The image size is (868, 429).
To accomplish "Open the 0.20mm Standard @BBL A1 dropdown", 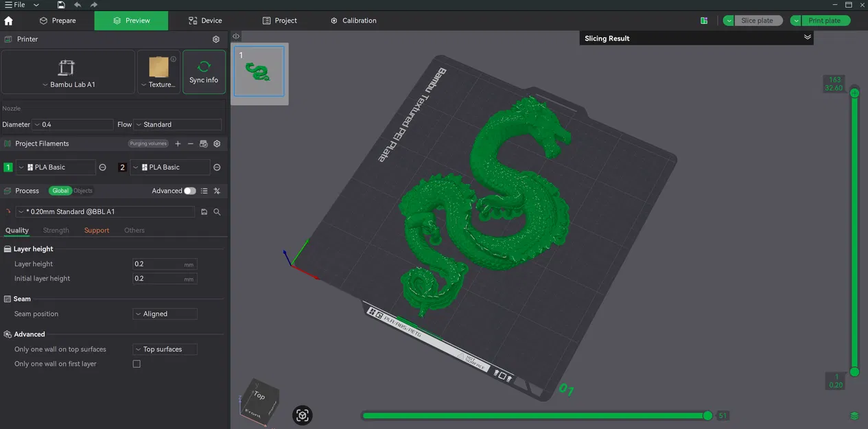I will click(105, 212).
